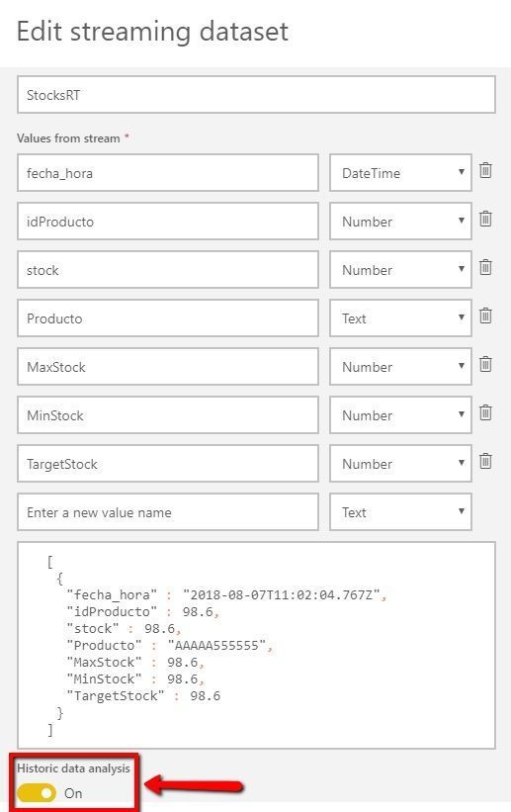The image size is (511, 812).
Task: Open the Text type dropdown for Producto
Action: tap(400, 317)
